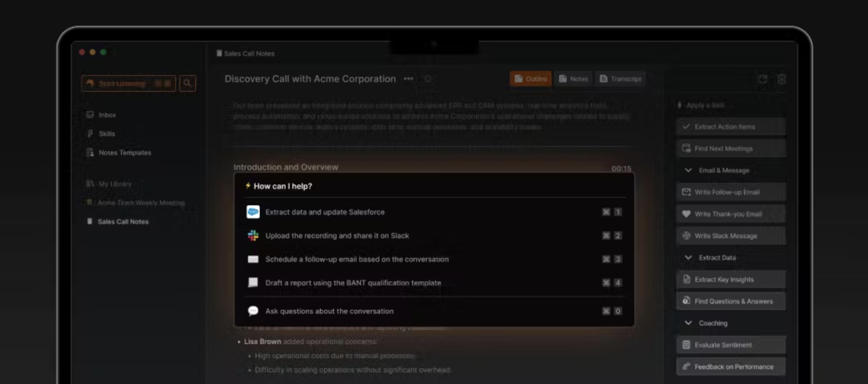Jump to the 00:15 timestamp
This screenshot has height=384, width=868.
[x=621, y=168]
